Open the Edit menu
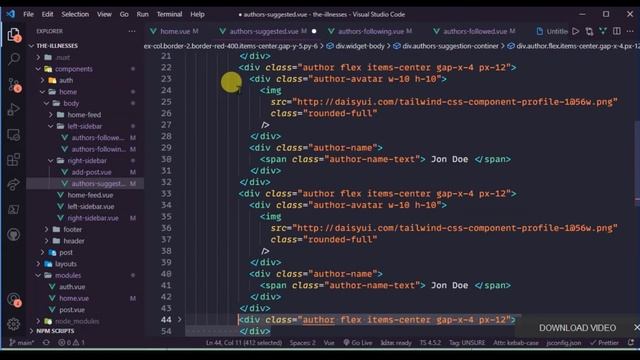The image size is (640, 360). point(47,14)
